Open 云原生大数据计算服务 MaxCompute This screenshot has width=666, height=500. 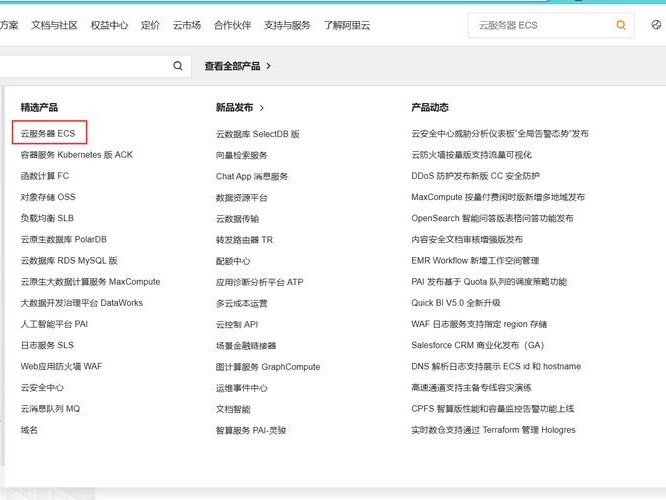(x=90, y=282)
